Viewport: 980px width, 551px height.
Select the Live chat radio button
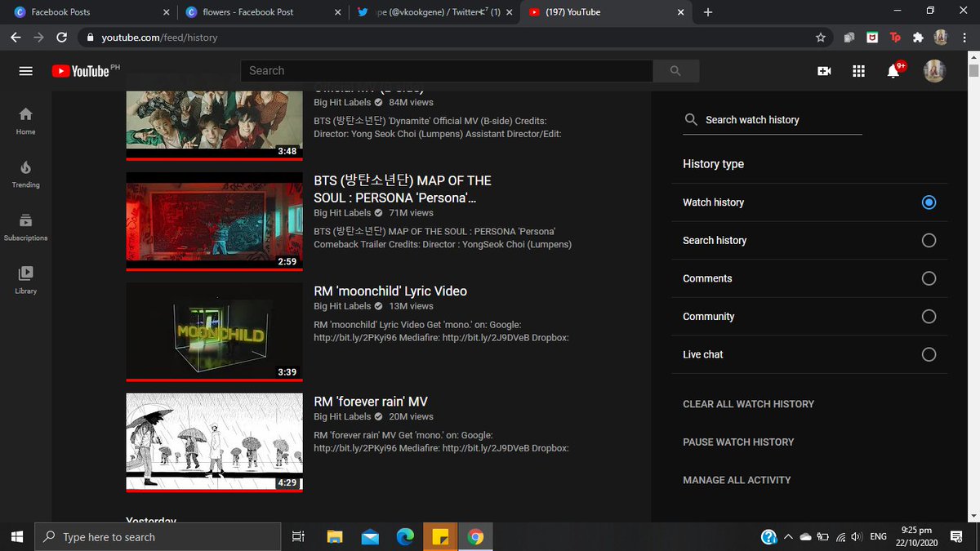(929, 354)
